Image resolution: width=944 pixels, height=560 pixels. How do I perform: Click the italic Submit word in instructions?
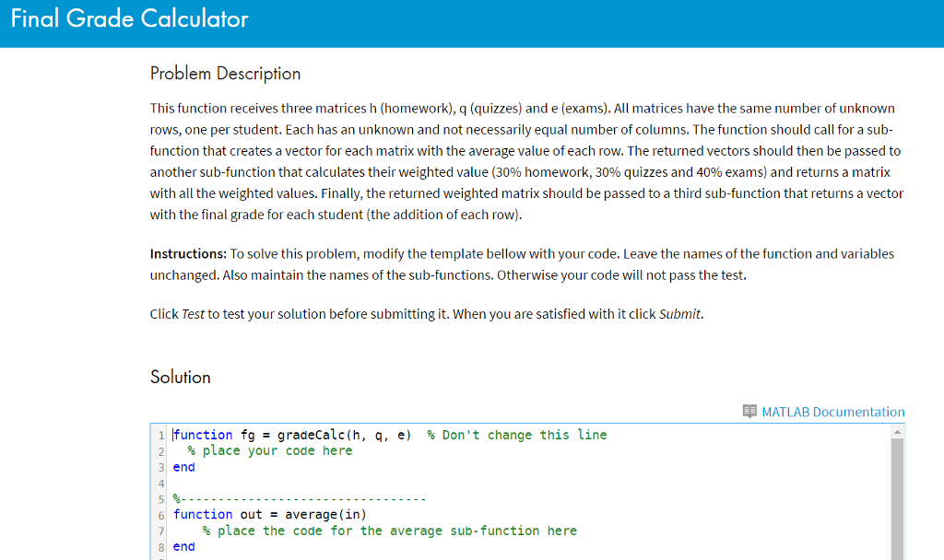pyautogui.click(x=679, y=313)
